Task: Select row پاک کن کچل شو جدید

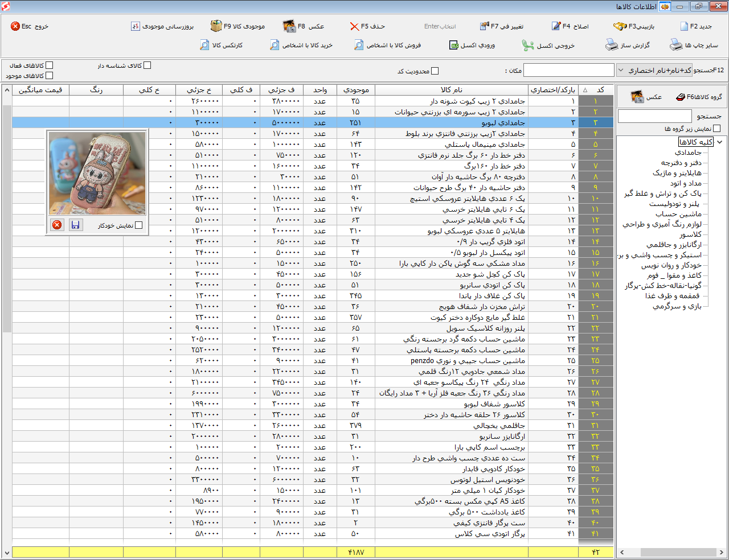Action: tap(313, 274)
